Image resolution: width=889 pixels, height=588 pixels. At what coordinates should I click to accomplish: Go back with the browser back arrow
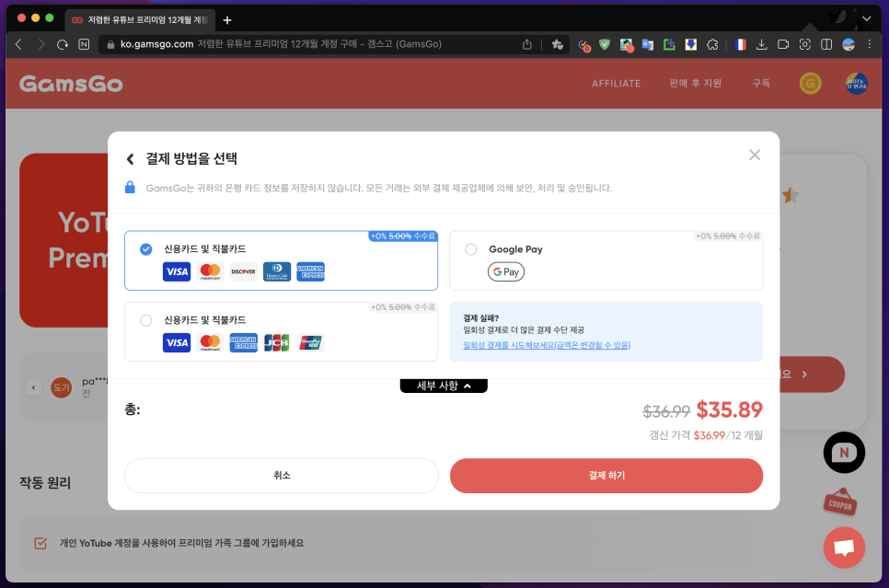tap(18, 44)
